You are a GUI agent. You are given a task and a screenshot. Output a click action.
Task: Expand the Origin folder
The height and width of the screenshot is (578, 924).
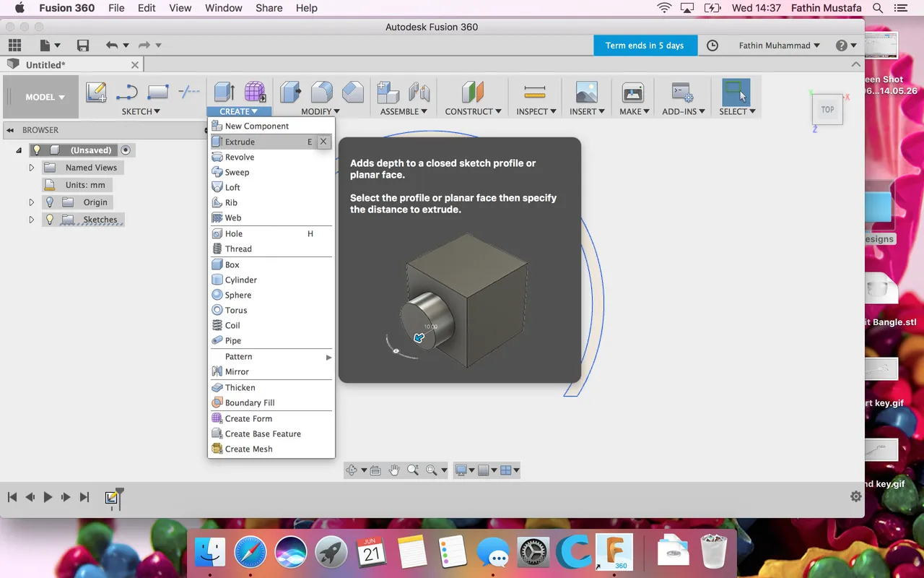pyautogui.click(x=31, y=202)
